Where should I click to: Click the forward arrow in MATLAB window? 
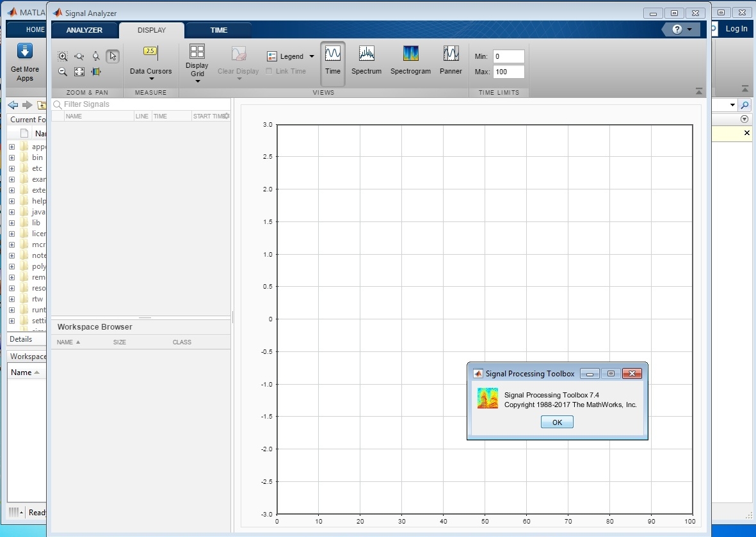click(x=27, y=104)
